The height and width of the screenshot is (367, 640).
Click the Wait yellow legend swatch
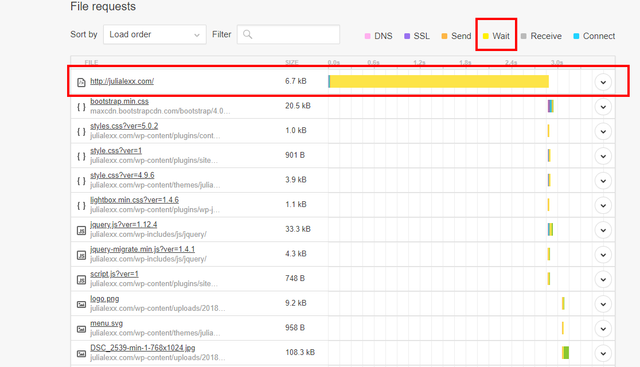[x=486, y=36]
